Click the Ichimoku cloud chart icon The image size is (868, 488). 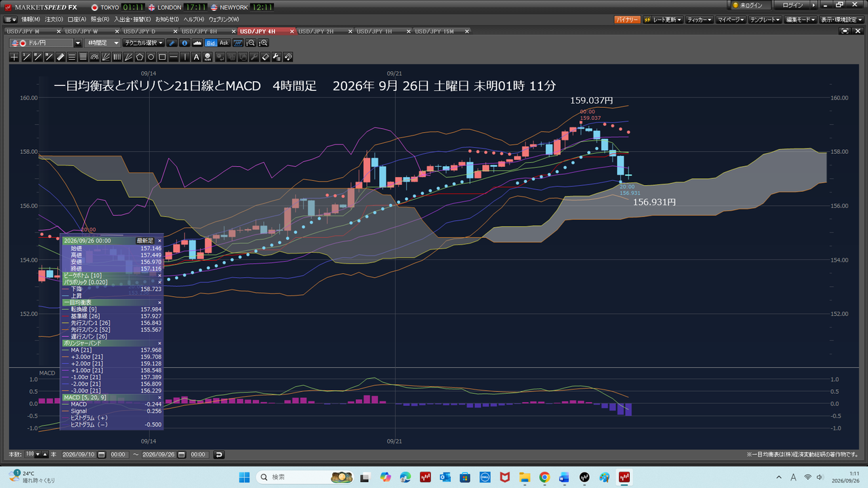(x=197, y=43)
